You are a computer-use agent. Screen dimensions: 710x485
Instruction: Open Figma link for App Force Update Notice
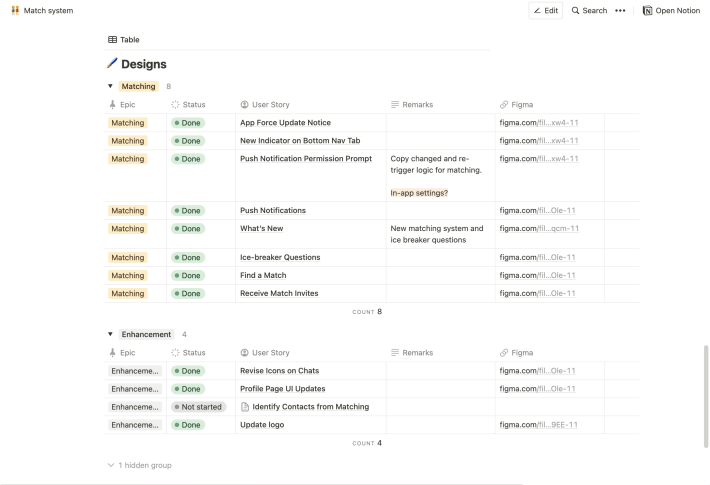(538, 123)
